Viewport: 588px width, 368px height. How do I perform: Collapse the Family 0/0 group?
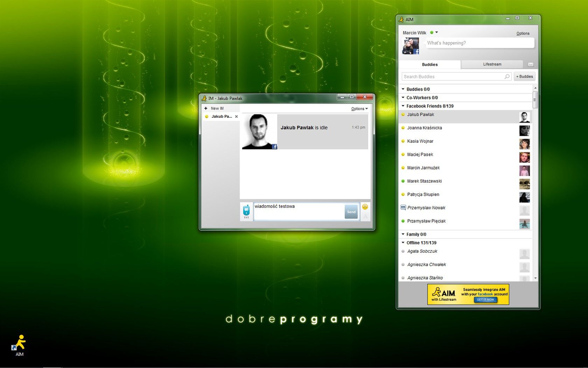(x=403, y=234)
